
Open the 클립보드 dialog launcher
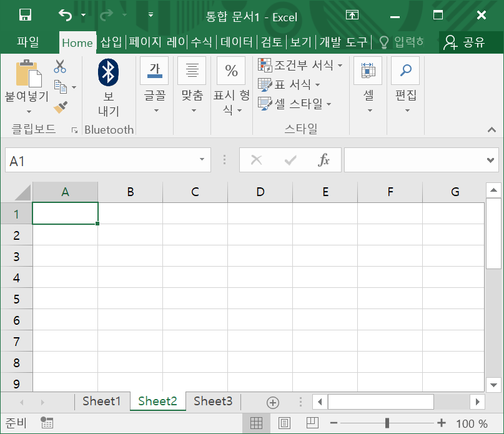tap(74, 130)
